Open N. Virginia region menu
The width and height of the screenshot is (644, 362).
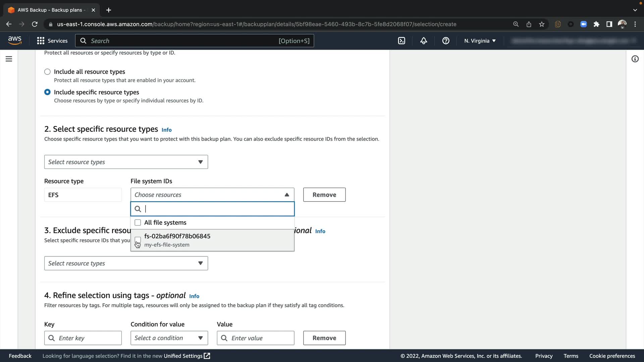click(480, 41)
